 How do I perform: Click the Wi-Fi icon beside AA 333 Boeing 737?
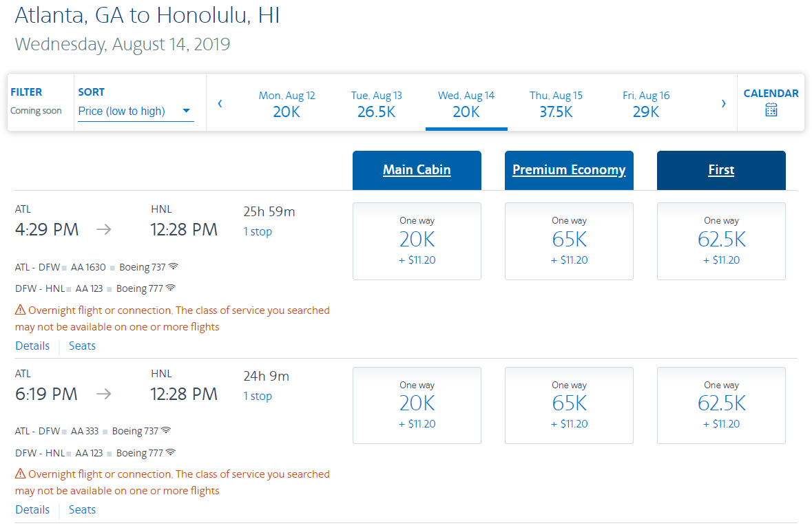(x=166, y=431)
